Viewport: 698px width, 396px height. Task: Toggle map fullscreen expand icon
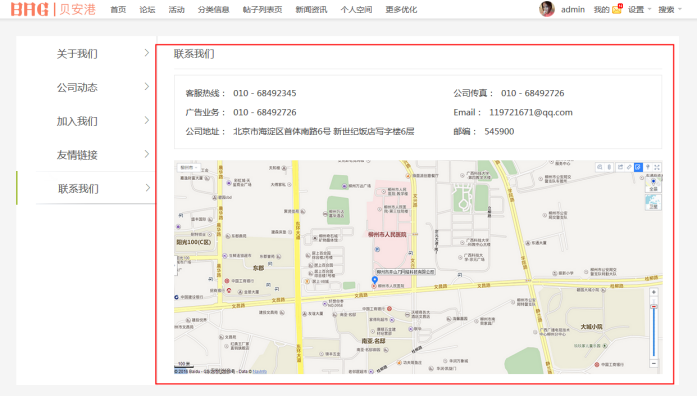click(657, 167)
